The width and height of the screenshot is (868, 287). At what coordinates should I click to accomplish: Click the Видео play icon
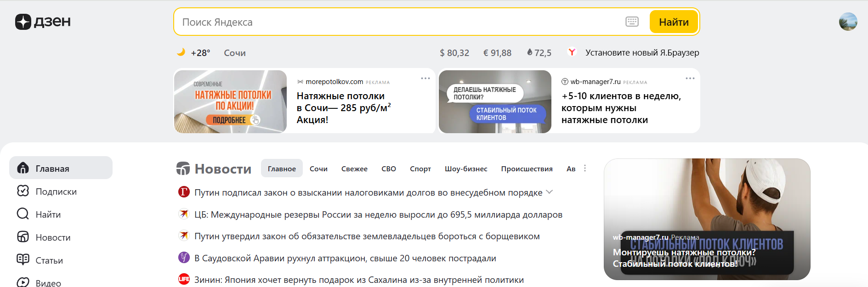click(23, 282)
